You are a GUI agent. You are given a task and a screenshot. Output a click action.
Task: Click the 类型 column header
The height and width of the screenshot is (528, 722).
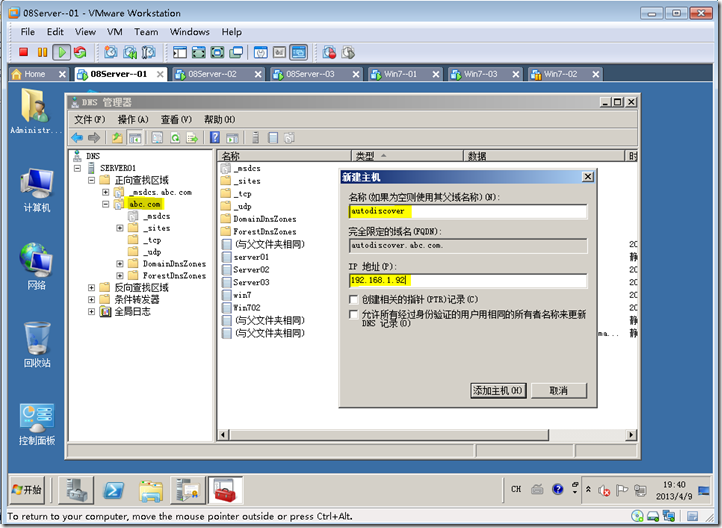tap(407, 156)
